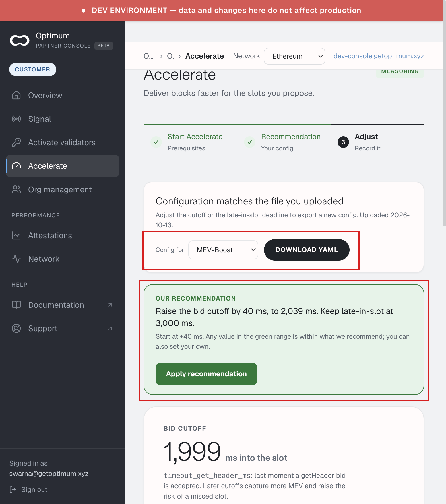This screenshot has width=446, height=504.
Task: Open dev-console.getoptimum.xyz link
Action: click(379, 56)
